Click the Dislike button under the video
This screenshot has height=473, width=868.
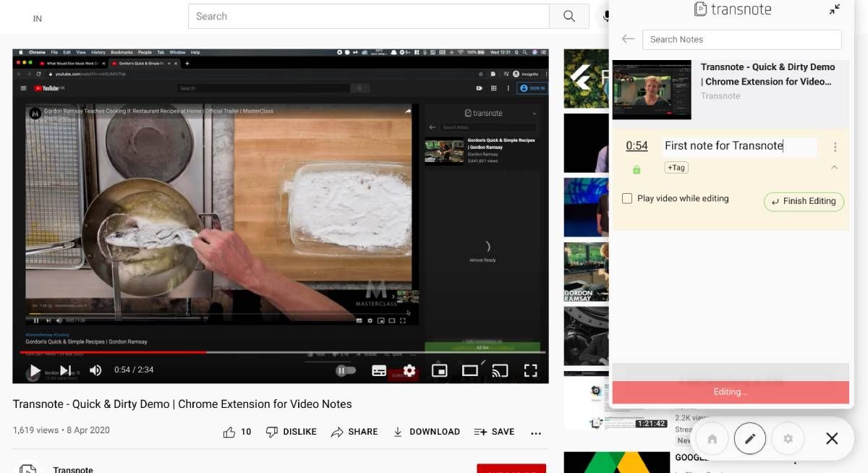pos(292,431)
